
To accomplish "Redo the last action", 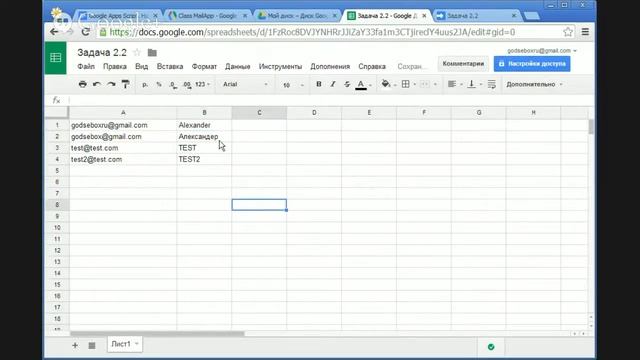I will coord(111,84).
